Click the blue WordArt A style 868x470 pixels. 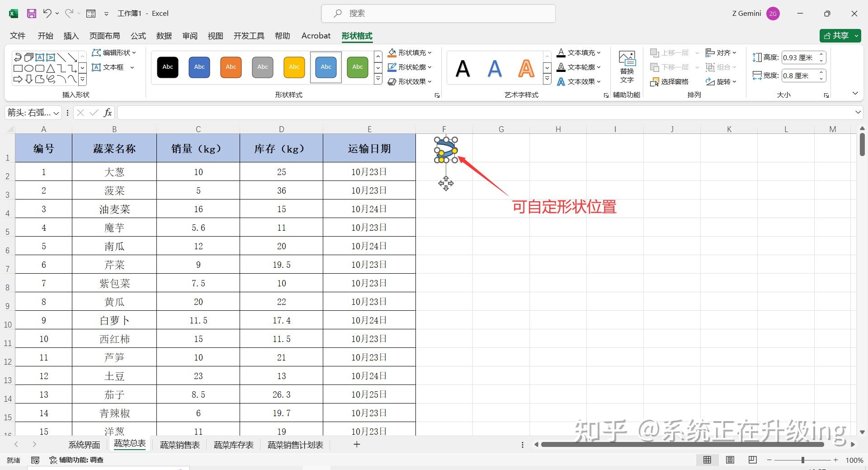tap(495, 69)
